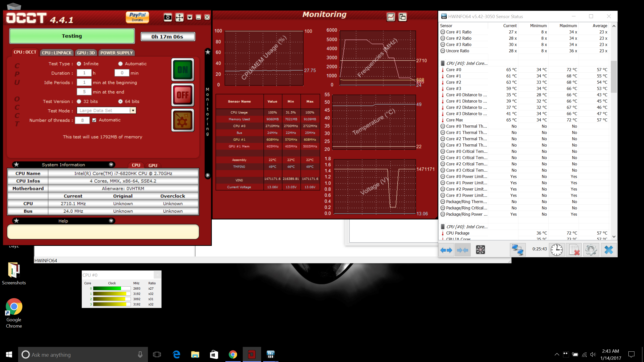Viewport: 644px width, 362px height.
Task: Click HWiNFO shrink columns arrows icon
Action: click(x=462, y=250)
